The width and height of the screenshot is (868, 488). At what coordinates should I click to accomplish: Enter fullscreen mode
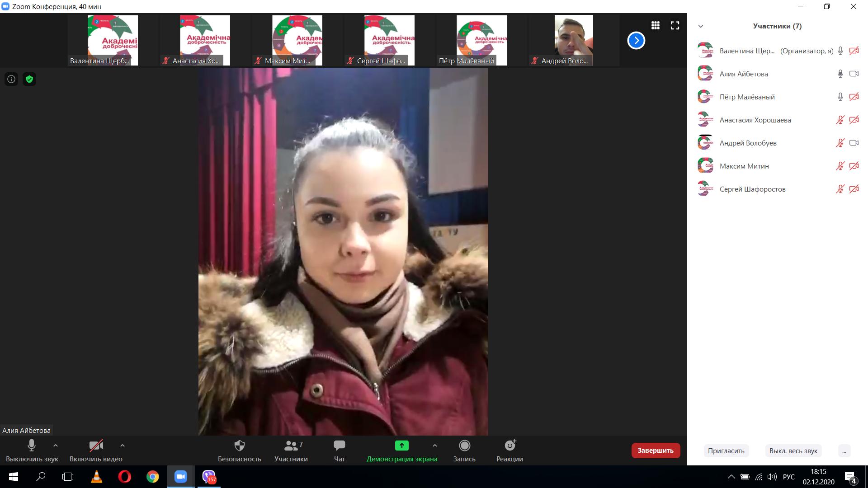(675, 25)
